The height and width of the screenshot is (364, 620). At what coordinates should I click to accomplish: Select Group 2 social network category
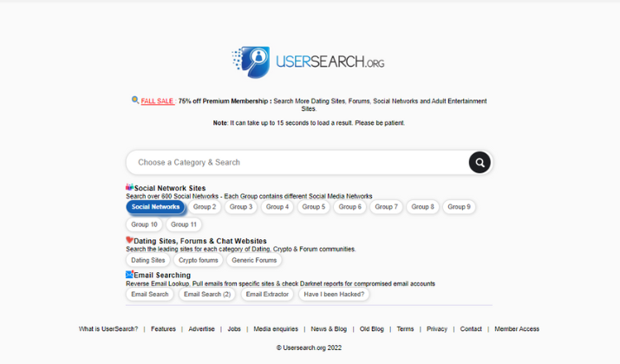point(205,207)
